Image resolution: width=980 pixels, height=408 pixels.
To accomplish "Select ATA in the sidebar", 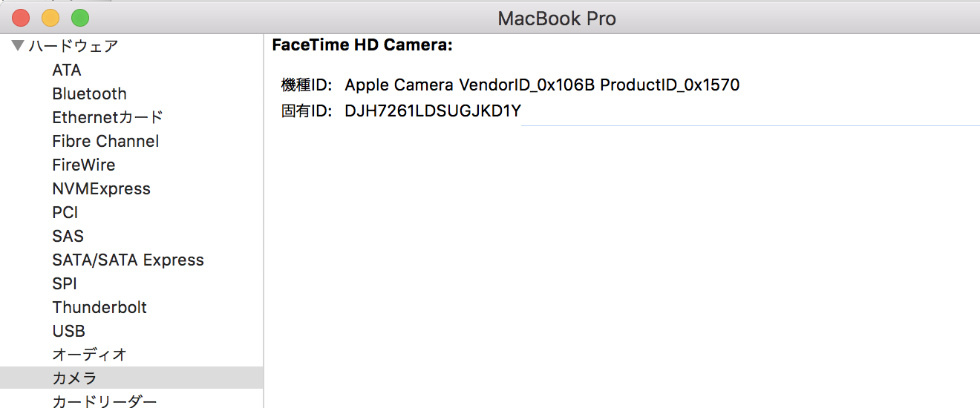I will [x=67, y=70].
